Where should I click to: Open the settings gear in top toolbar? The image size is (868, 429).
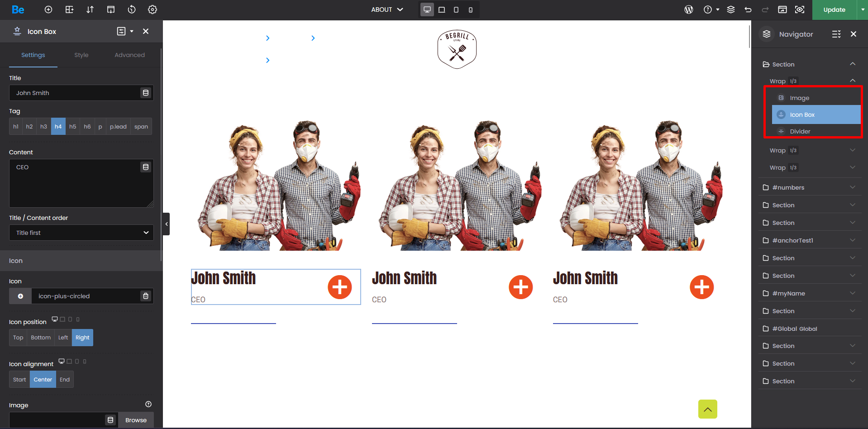[153, 10]
